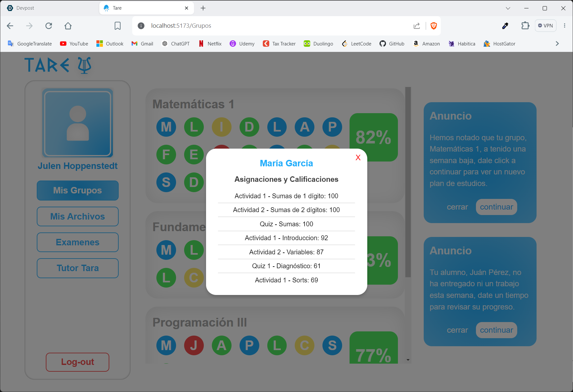Screen dimensions: 573x392
Task: Click the Tare lyre logo icon
Action: 84,65
